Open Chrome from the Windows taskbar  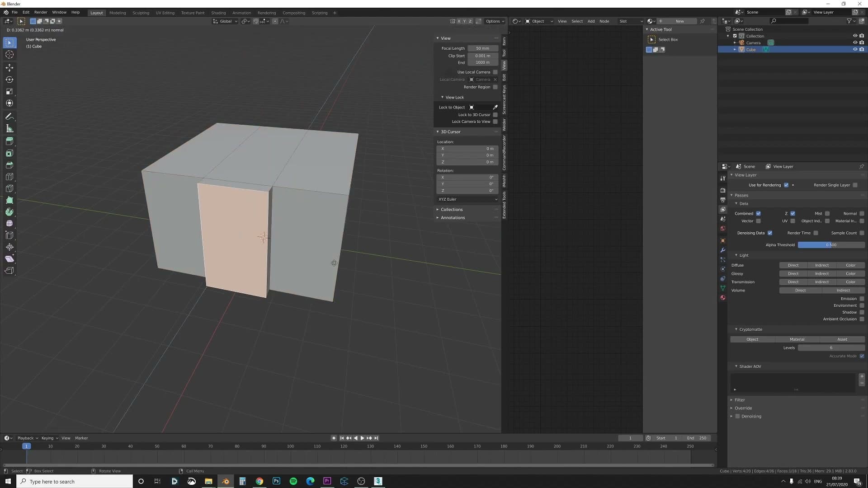pyautogui.click(x=259, y=481)
